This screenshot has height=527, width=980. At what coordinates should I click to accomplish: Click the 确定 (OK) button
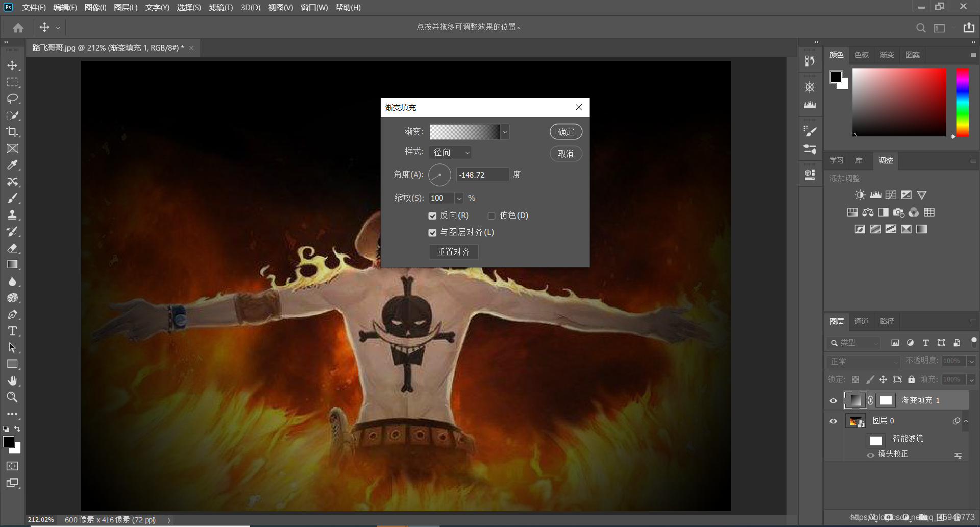click(566, 132)
